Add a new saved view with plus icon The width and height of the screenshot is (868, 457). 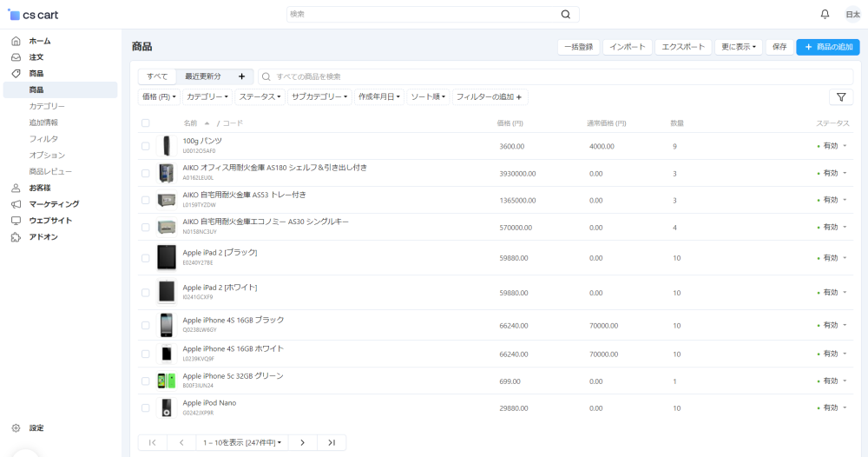click(x=241, y=76)
